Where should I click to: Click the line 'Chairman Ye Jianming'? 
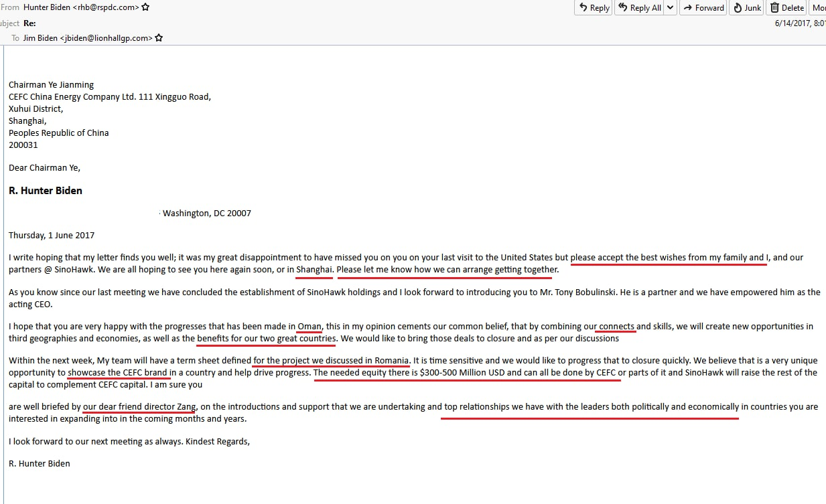click(51, 85)
